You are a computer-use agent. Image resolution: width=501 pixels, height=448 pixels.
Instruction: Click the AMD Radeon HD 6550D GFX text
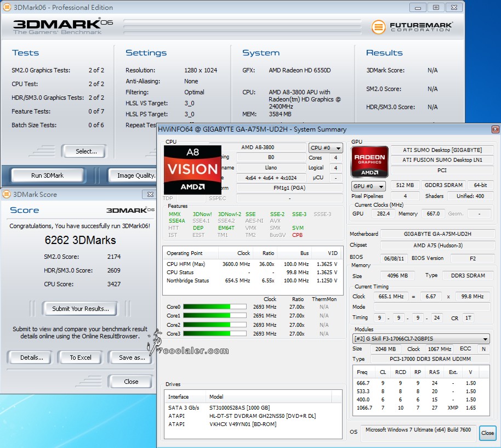(x=299, y=70)
